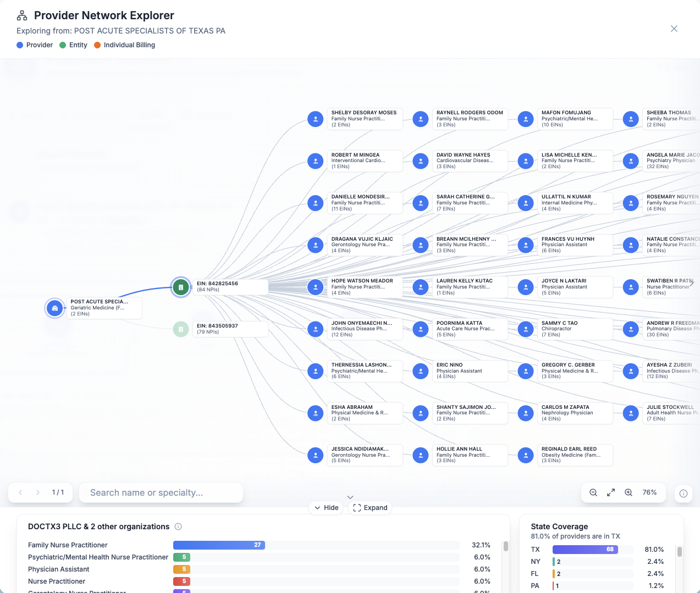Click the Ullattil N Kumar provider icon

coord(526,203)
